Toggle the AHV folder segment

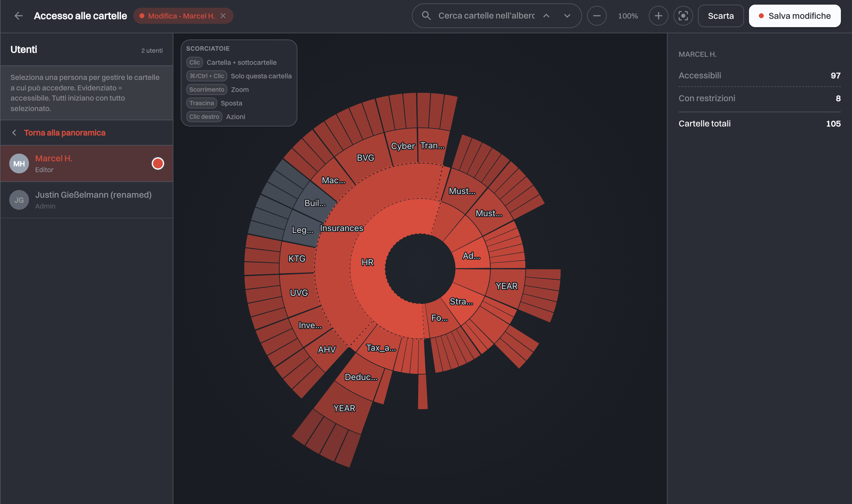point(327,349)
